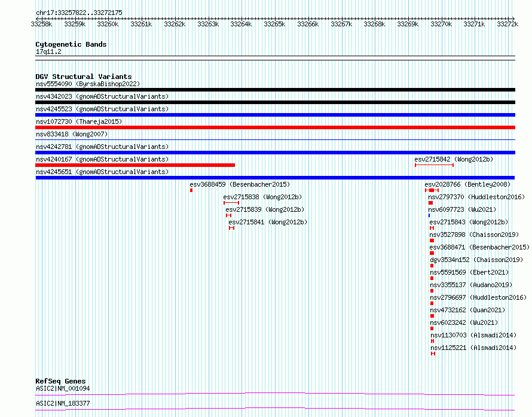Viewport: 532px width, 417px height.
Task: Open ASIC2|NM_183377 RefSeq gene label
Action: [x=63, y=403]
